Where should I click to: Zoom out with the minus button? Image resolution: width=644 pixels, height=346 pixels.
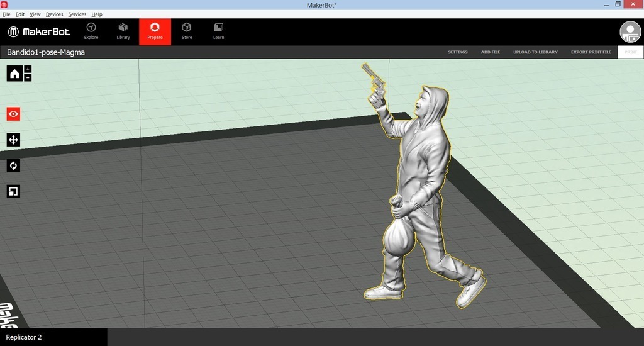pyautogui.click(x=28, y=77)
